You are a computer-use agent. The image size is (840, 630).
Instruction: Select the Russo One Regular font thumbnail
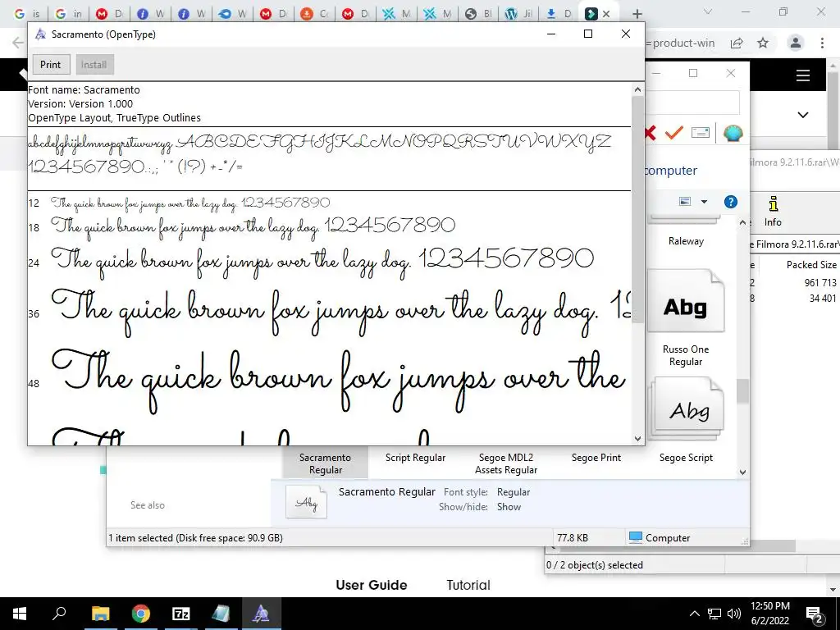click(x=686, y=300)
